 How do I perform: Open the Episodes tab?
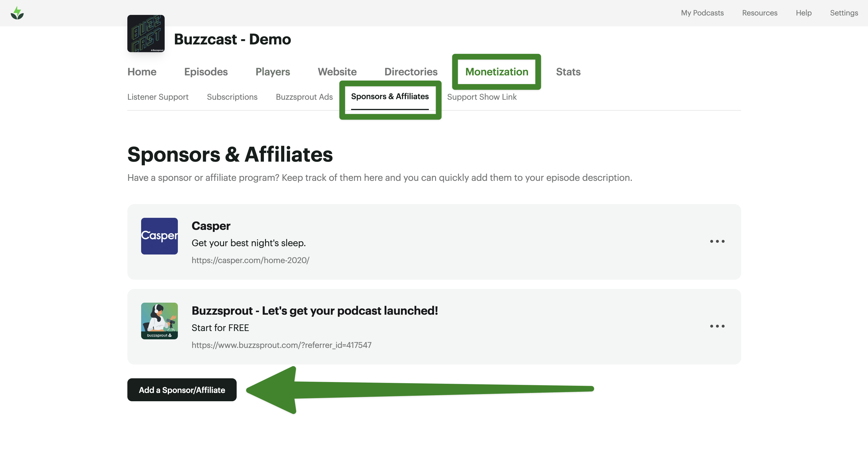point(206,72)
